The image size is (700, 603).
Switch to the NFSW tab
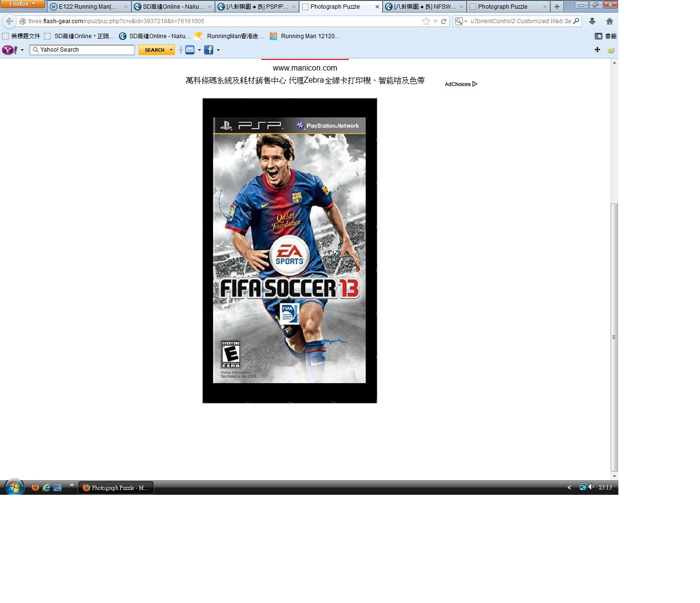[424, 7]
